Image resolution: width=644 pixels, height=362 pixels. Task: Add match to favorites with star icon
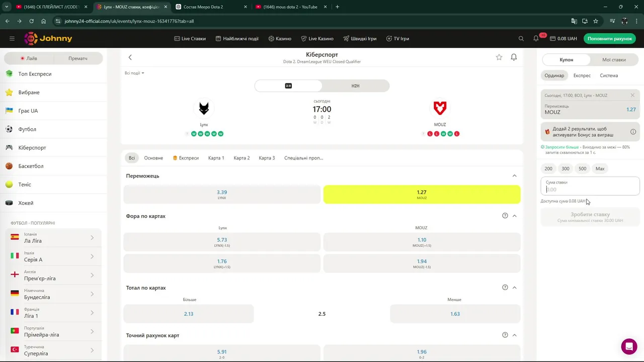click(499, 57)
